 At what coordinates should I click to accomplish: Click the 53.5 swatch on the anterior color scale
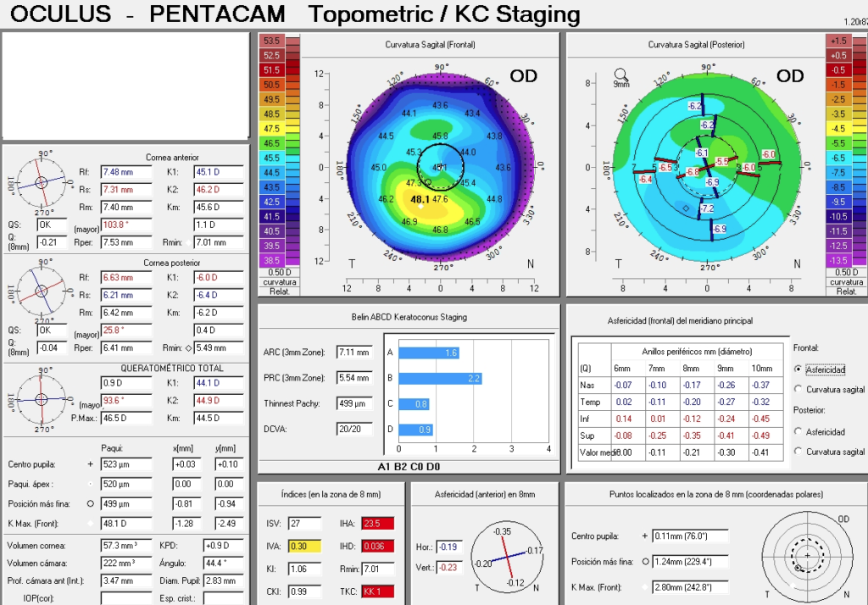[x=271, y=41]
